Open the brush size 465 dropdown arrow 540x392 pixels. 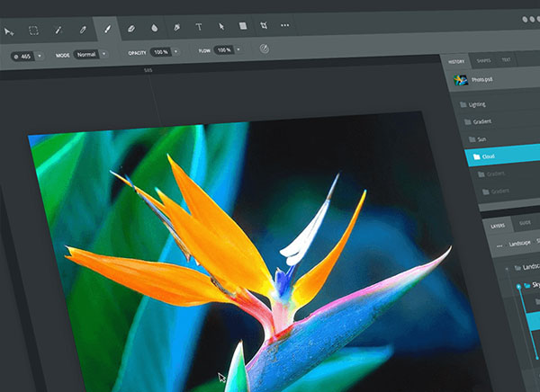[40, 56]
